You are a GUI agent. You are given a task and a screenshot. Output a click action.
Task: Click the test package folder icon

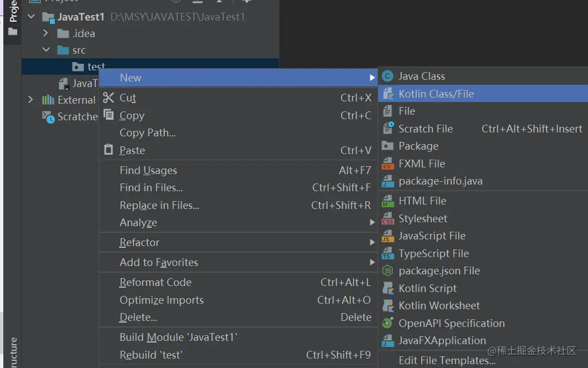coord(78,67)
